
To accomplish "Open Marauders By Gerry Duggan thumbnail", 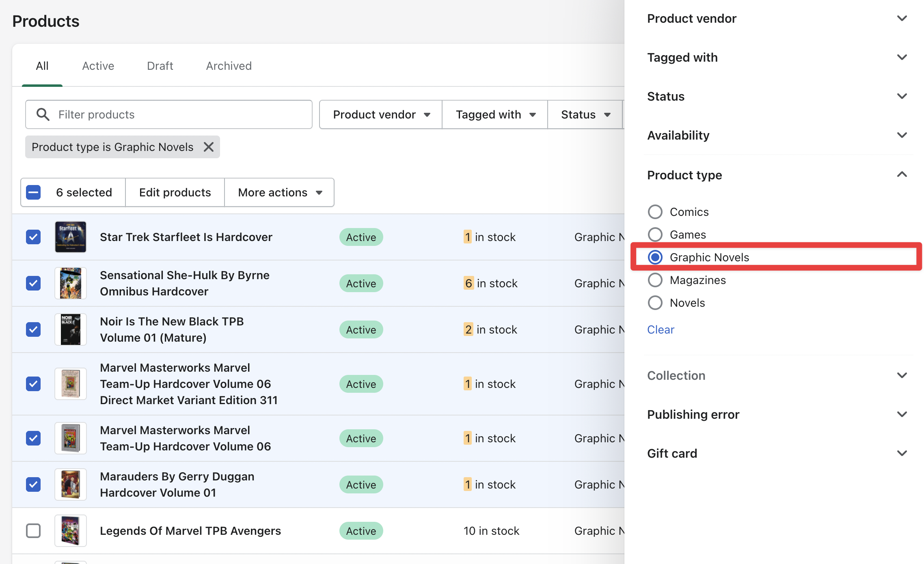I will click(71, 484).
